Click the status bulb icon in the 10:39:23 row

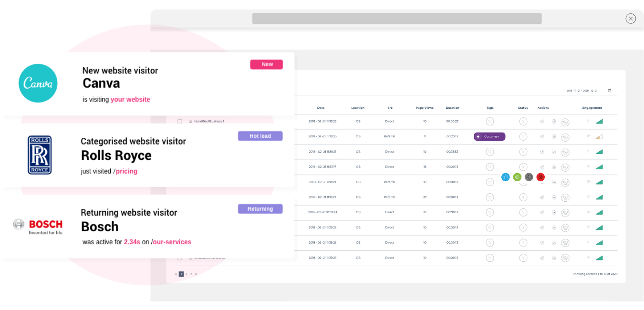(x=523, y=212)
